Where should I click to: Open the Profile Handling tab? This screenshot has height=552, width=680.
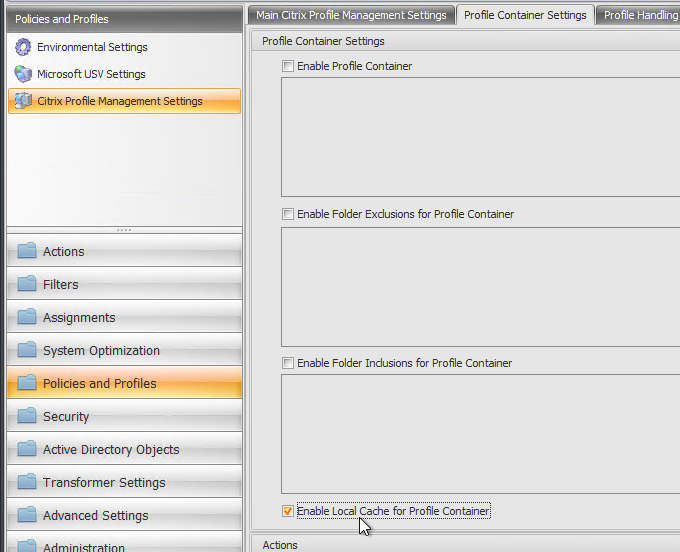(x=638, y=15)
